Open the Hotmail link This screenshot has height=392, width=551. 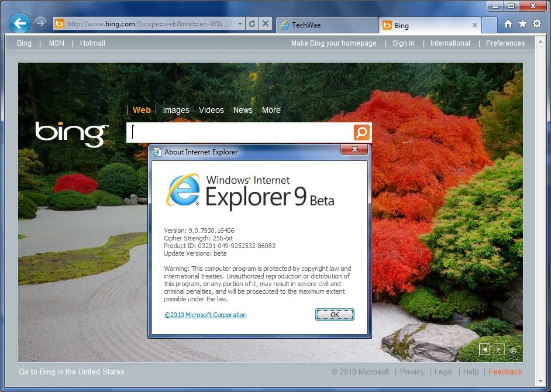92,43
